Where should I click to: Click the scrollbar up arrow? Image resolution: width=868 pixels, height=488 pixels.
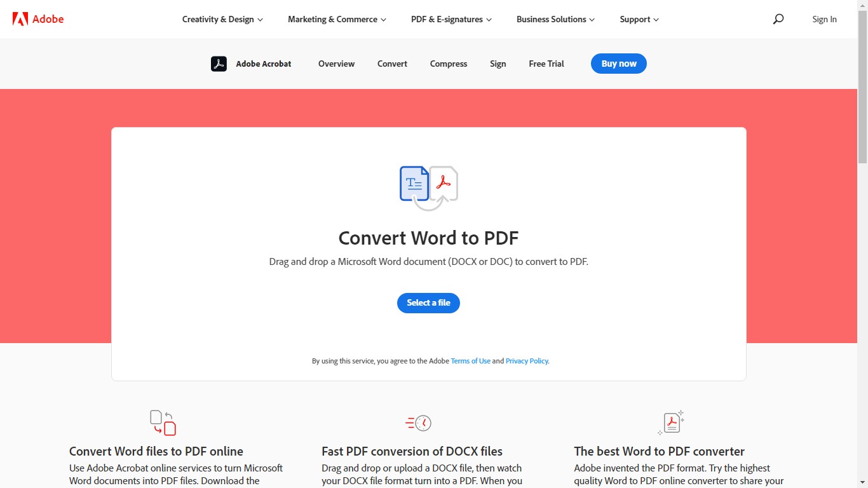coord(862,5)
